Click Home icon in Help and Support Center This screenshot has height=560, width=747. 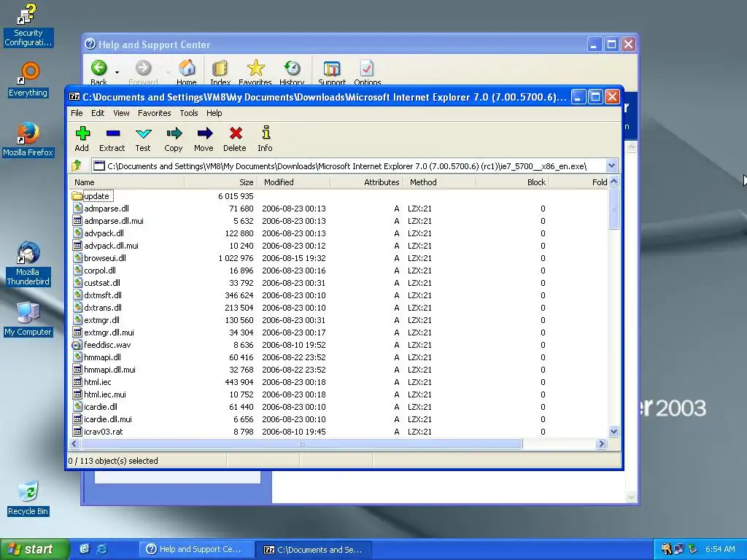(187, 68)
